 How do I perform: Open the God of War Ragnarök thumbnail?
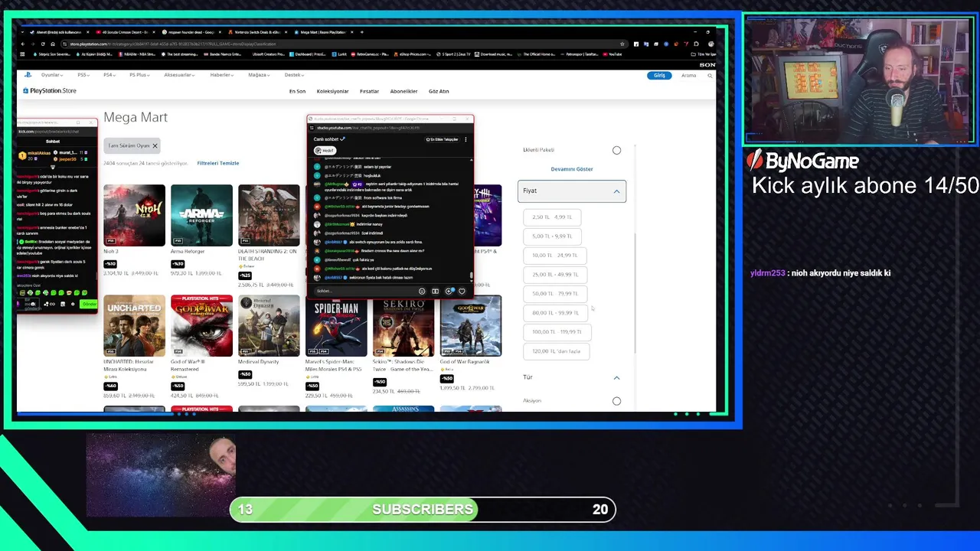coord(471,325)
